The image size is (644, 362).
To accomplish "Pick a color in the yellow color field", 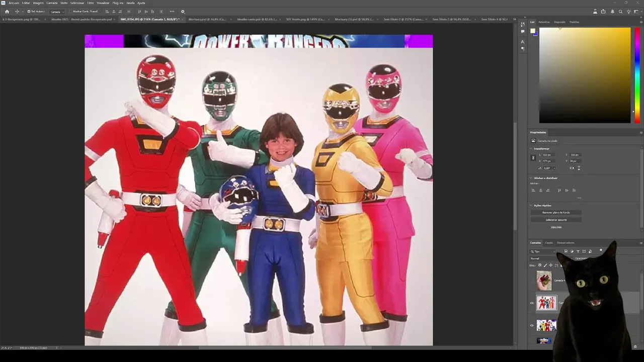I will (585, 75).
